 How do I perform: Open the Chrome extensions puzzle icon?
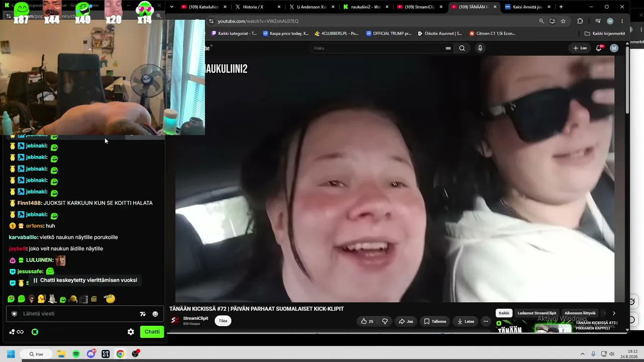pos(580,21)
